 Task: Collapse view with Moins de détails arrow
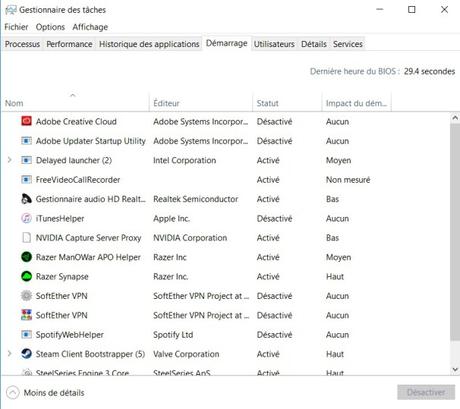click(13, 392)
